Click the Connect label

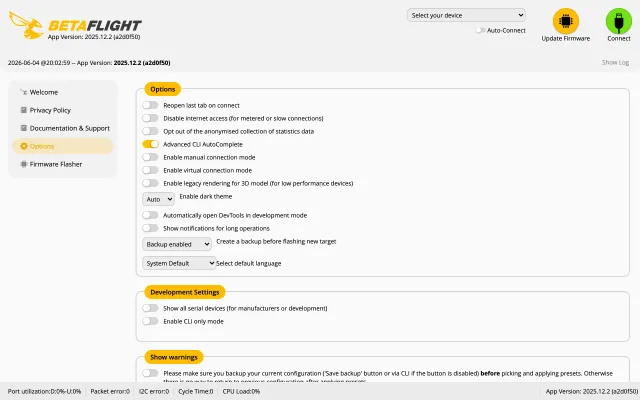pos(618,38)
